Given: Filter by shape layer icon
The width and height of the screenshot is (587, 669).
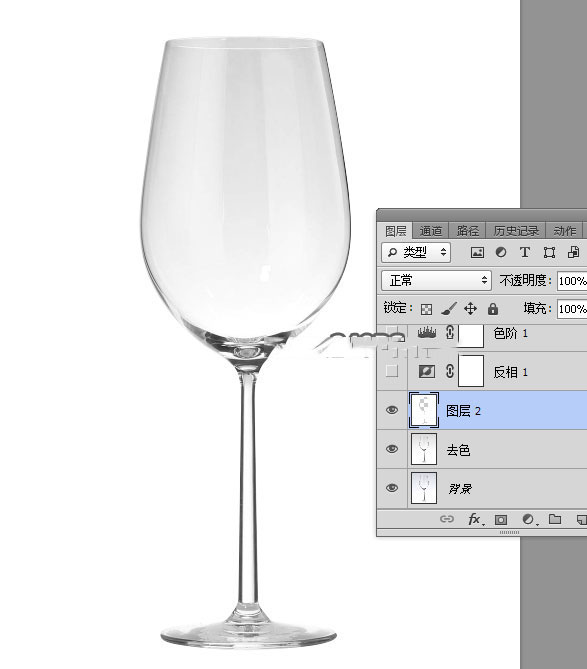Looking at the screenshot, I should click(x=549, y=253).
